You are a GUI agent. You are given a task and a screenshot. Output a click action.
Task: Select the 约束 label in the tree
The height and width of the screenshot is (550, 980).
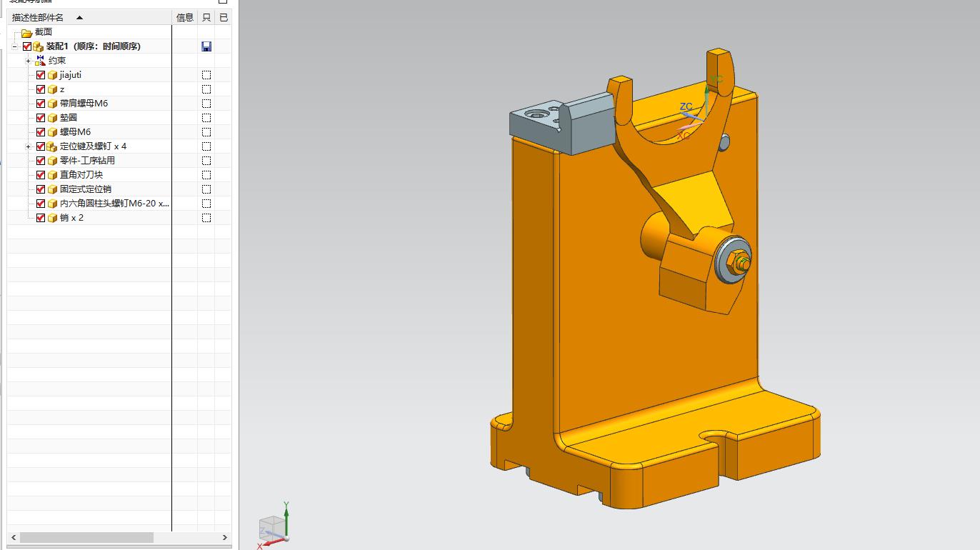[57, 61]
